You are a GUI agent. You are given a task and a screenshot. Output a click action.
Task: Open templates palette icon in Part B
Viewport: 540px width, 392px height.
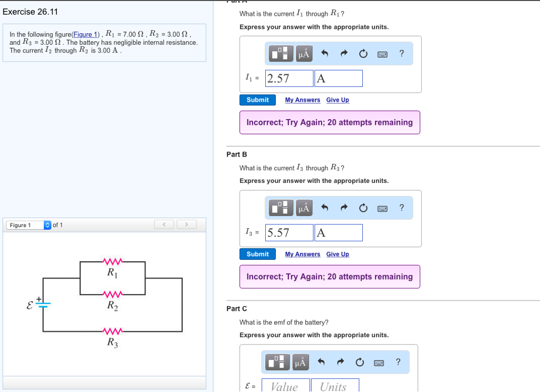pos(281,208)
